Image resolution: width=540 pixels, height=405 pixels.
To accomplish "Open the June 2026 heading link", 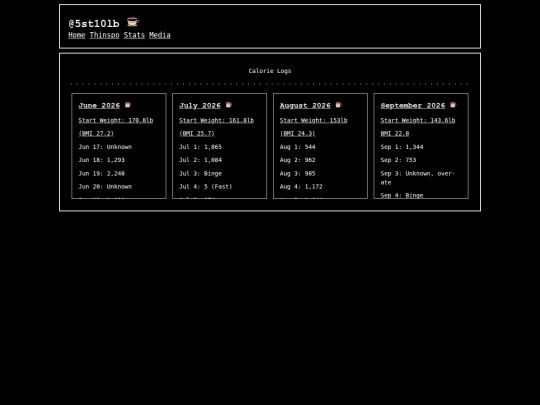I will (99, 105).
